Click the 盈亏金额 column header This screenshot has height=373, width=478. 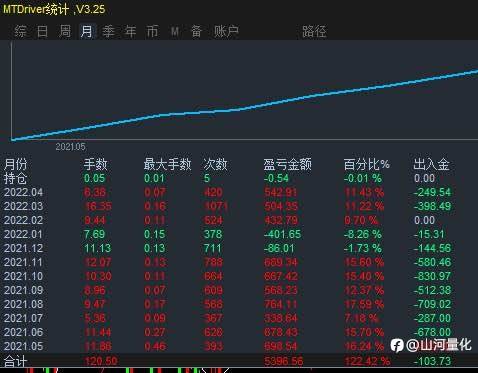(x=288, y=164)
